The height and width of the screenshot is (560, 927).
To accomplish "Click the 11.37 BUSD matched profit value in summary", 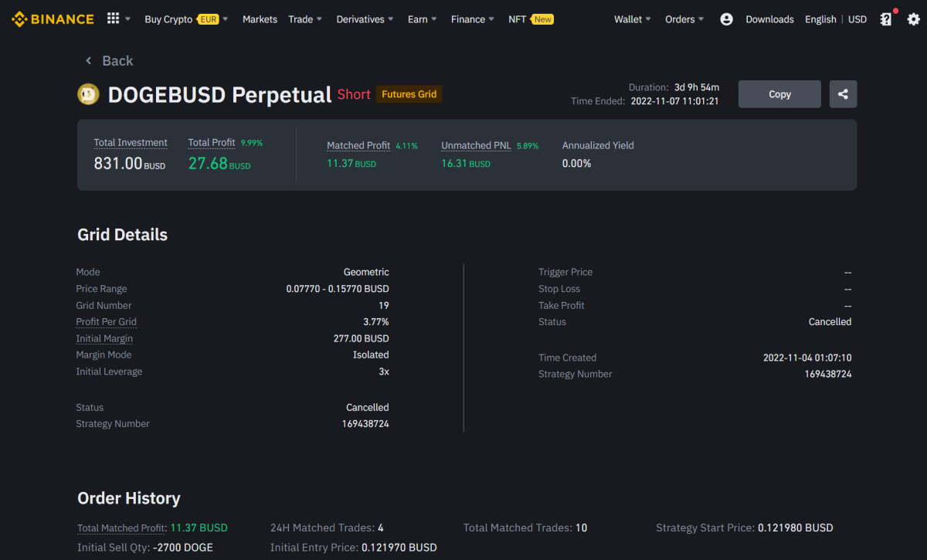I will tap(351, 164).
